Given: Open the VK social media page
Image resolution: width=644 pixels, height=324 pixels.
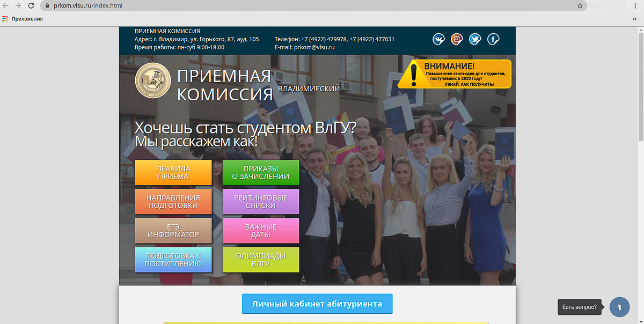Looking at the screenshot, I should [439, 39].
